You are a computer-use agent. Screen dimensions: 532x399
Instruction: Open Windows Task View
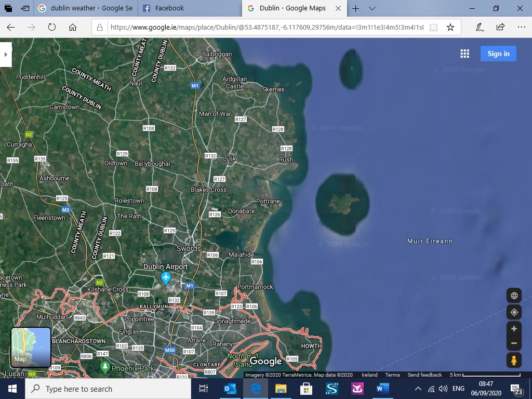point(203,389)
